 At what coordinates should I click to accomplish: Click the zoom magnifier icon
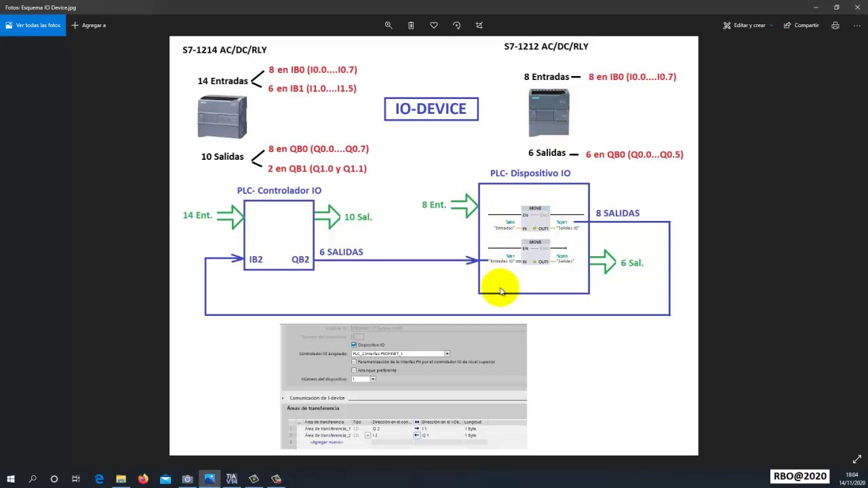tap(389, 25)
